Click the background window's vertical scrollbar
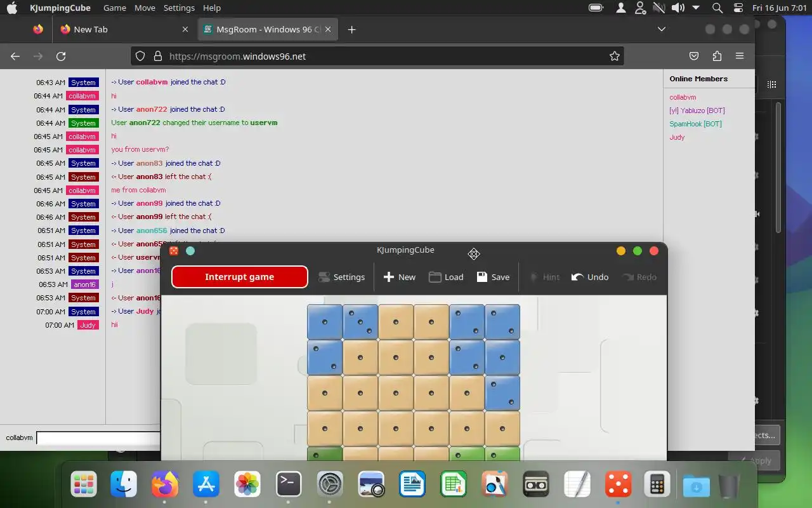 click(779, 166)
